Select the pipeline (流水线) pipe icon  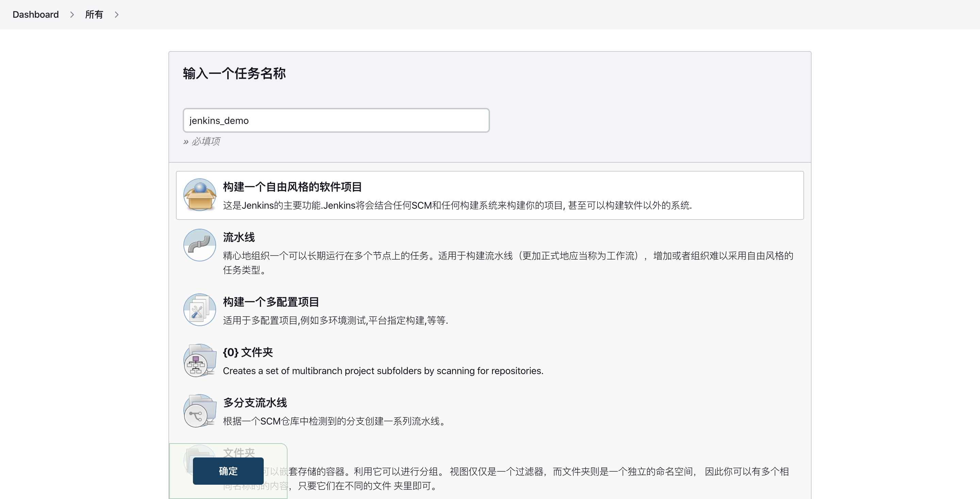pos(200,245)
